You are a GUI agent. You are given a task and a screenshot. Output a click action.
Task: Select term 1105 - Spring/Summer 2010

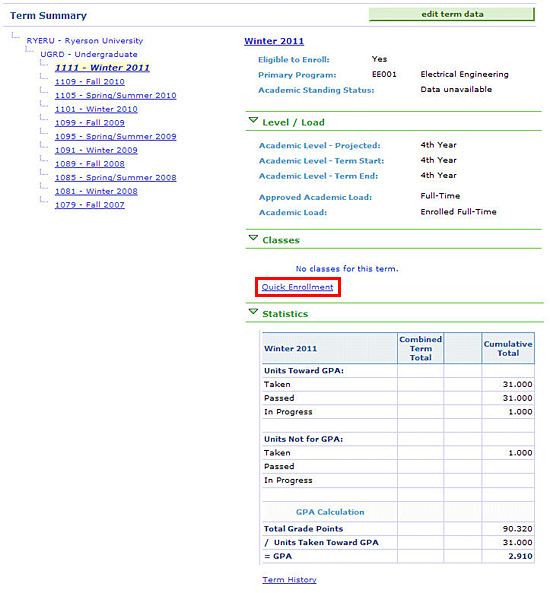point(115,95)
